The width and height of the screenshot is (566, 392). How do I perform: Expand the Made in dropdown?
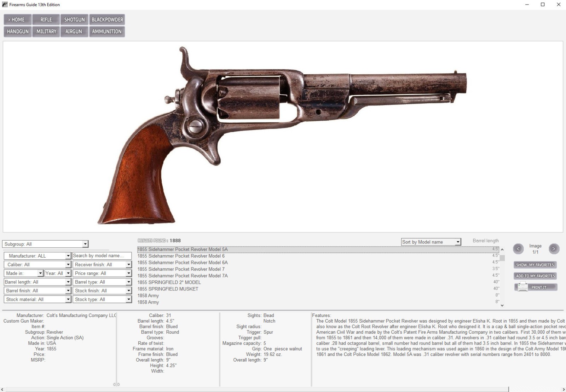pos(40,273)
